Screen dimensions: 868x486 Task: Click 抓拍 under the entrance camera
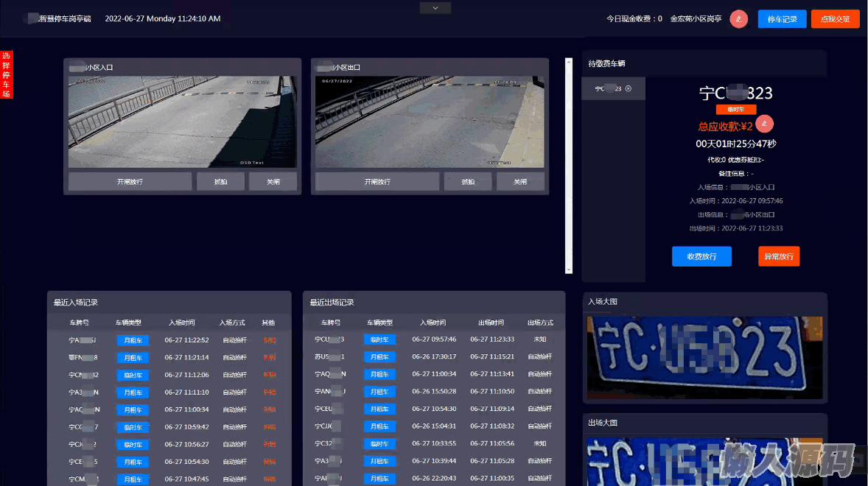point(220,181)
